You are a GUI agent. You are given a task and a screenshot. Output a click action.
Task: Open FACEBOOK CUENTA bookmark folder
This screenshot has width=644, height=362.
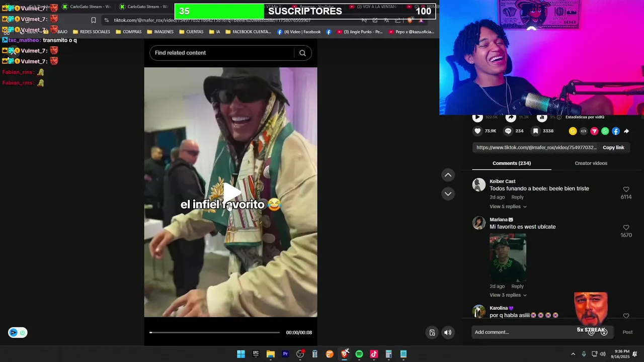pos(248,32)
